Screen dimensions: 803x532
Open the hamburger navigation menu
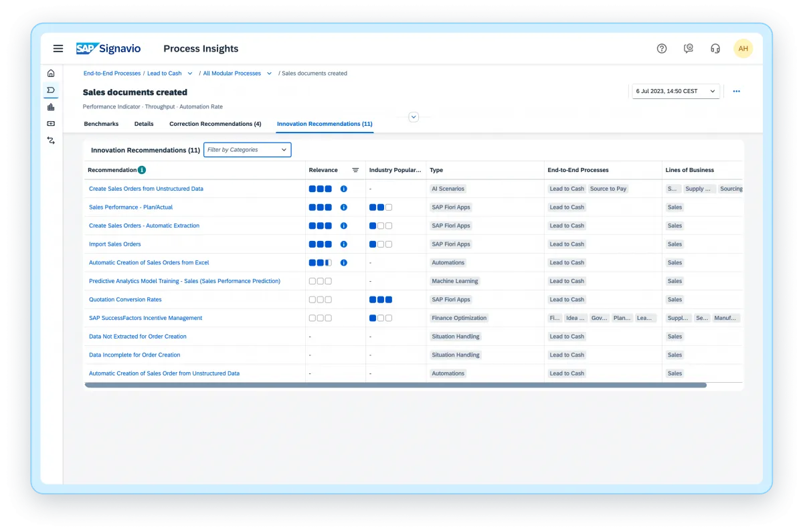point(58,48)
